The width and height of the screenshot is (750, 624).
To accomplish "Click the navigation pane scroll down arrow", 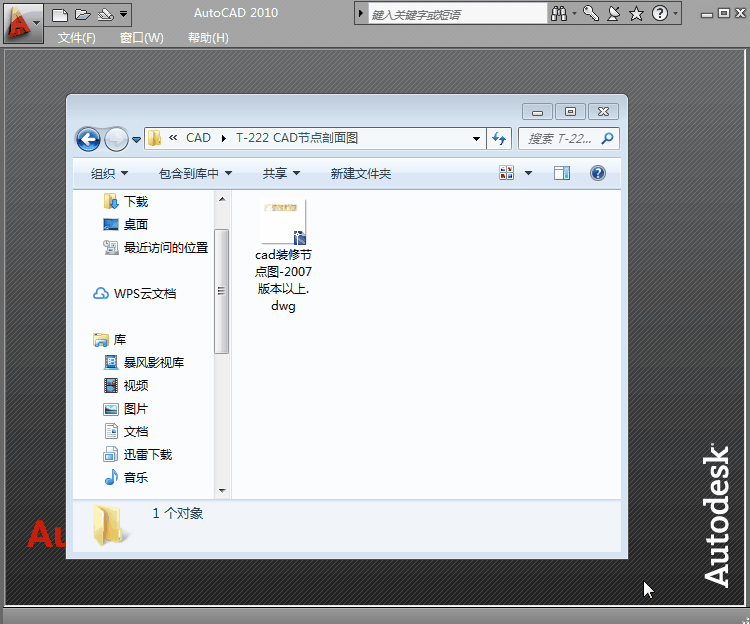I will 222,491.
